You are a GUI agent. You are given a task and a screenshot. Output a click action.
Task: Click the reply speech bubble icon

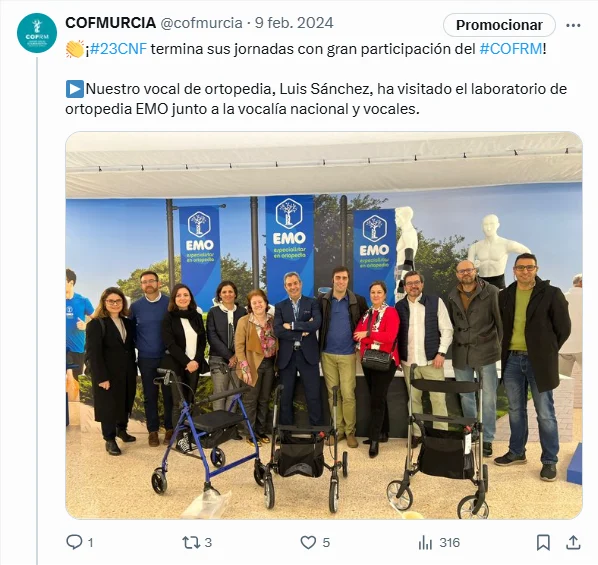[74, 542]
